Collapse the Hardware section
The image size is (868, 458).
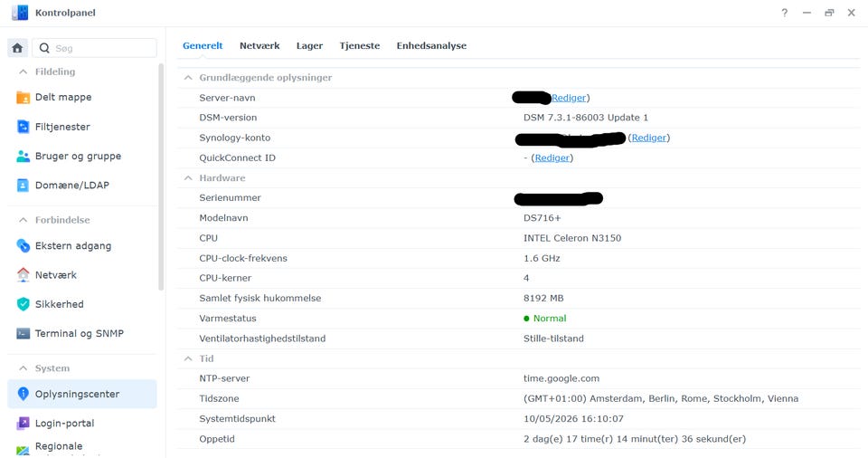[x=188, y=178]
